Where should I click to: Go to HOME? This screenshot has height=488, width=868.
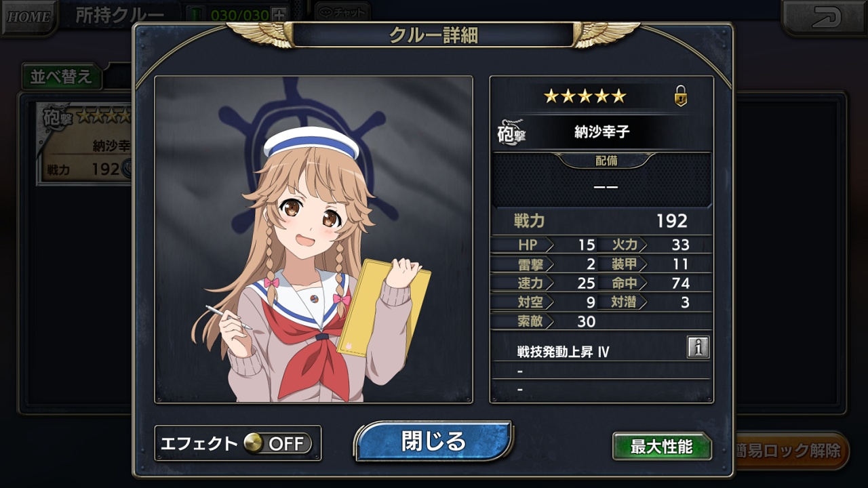click(29, 16)
